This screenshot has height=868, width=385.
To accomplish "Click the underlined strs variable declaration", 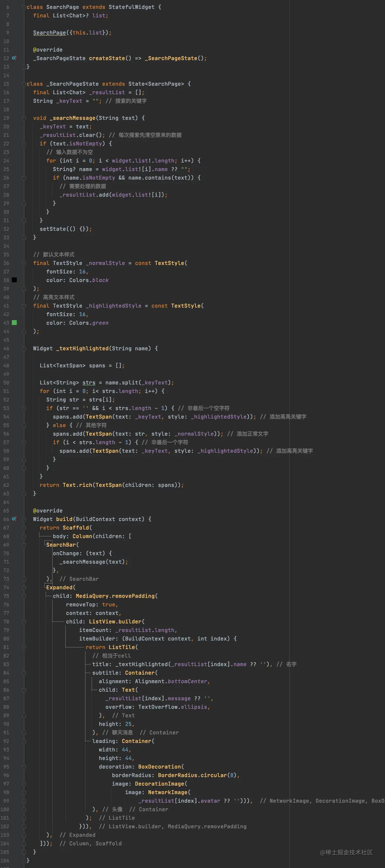I will click(x=89, y=382).
